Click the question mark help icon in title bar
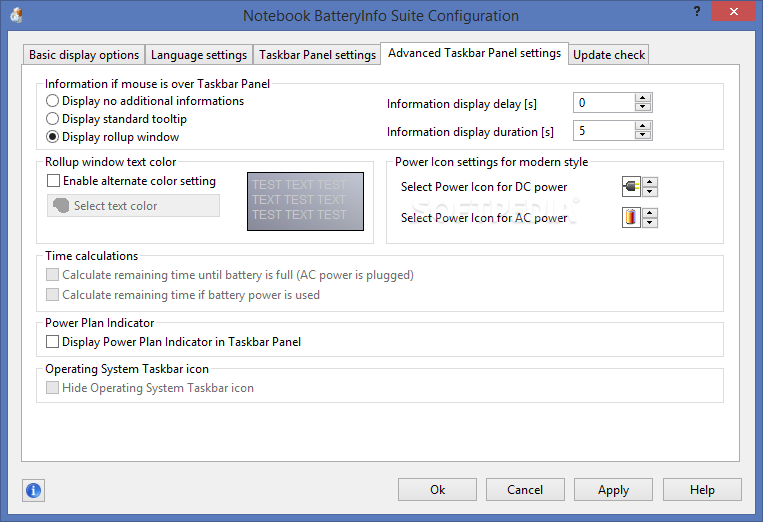This screenshot has width=763, height=522. pos(697,11)
